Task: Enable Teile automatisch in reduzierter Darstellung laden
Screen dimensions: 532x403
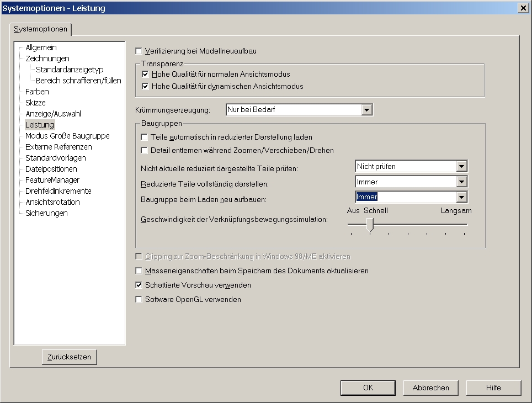Action: point(144,137)
